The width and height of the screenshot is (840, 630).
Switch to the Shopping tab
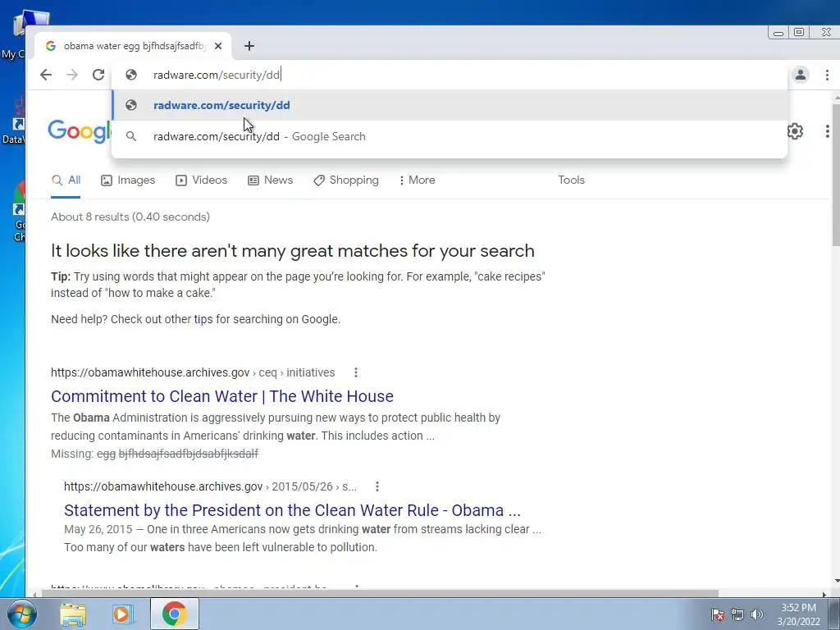pyautogui.click(x=346, y=180)
